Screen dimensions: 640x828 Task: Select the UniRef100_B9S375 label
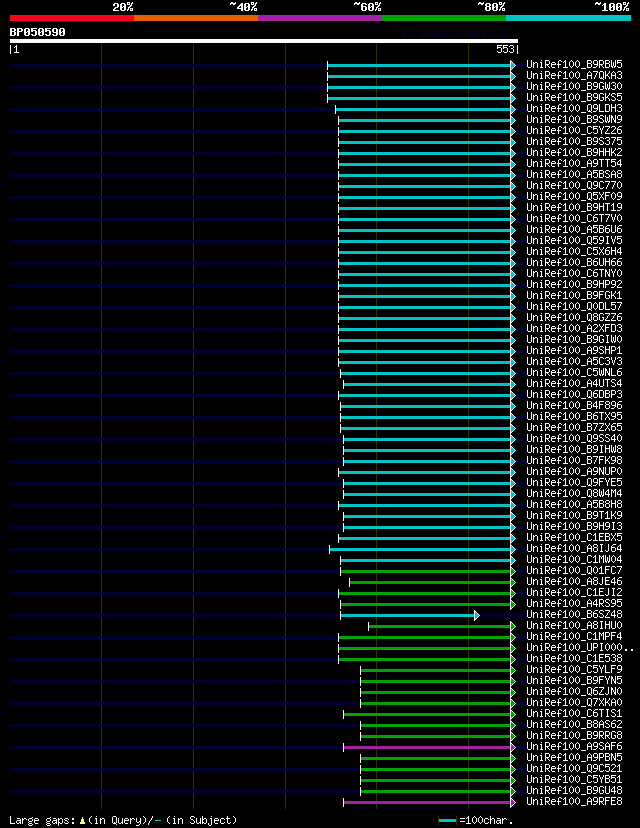[574, 142]
